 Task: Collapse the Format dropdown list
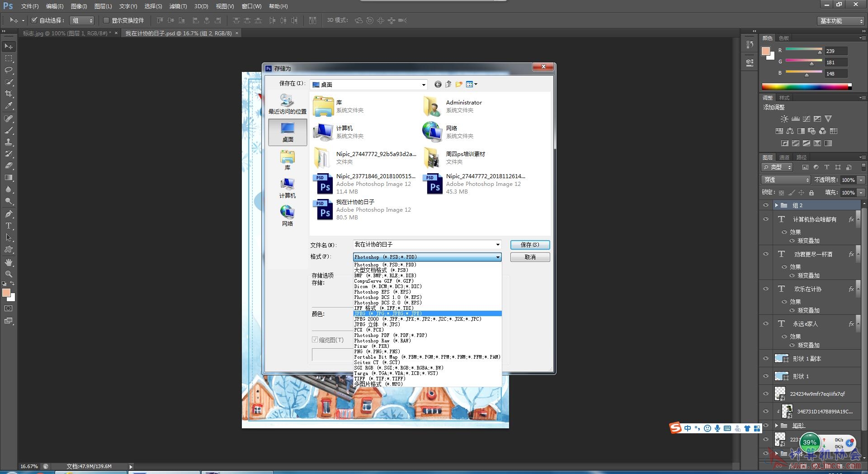coord(498,257)
